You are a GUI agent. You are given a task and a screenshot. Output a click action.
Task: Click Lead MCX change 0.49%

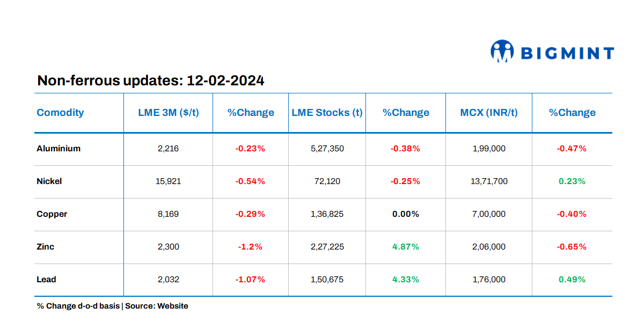click(572, 280)
